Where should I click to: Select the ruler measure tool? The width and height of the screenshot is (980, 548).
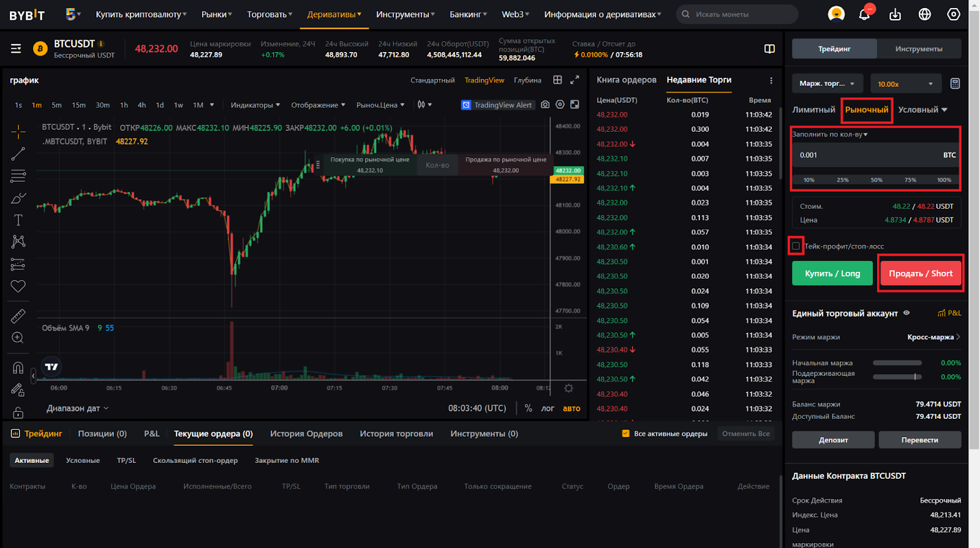(x=18, y=316)
